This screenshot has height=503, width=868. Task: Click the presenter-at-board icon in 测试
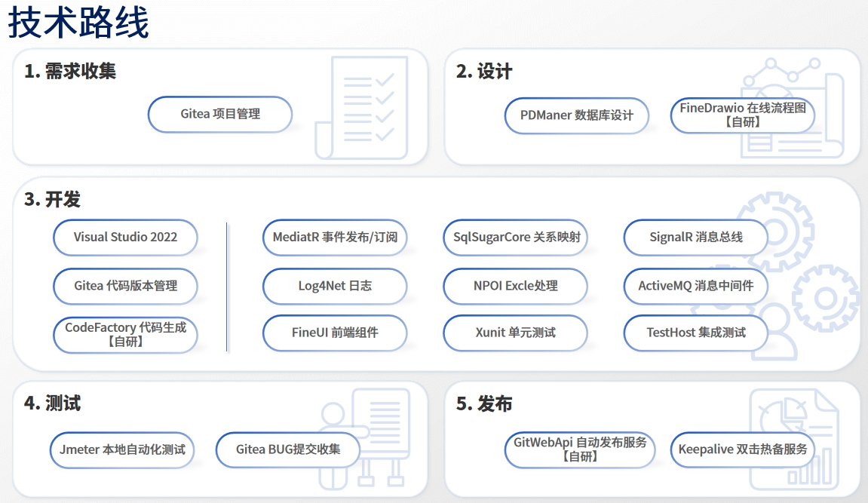pos(365,438)
